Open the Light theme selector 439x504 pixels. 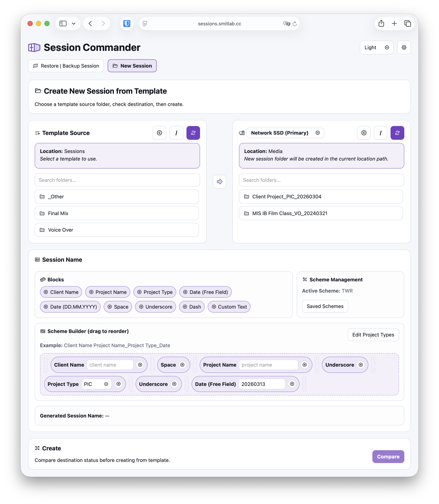(x=377, y=47)
